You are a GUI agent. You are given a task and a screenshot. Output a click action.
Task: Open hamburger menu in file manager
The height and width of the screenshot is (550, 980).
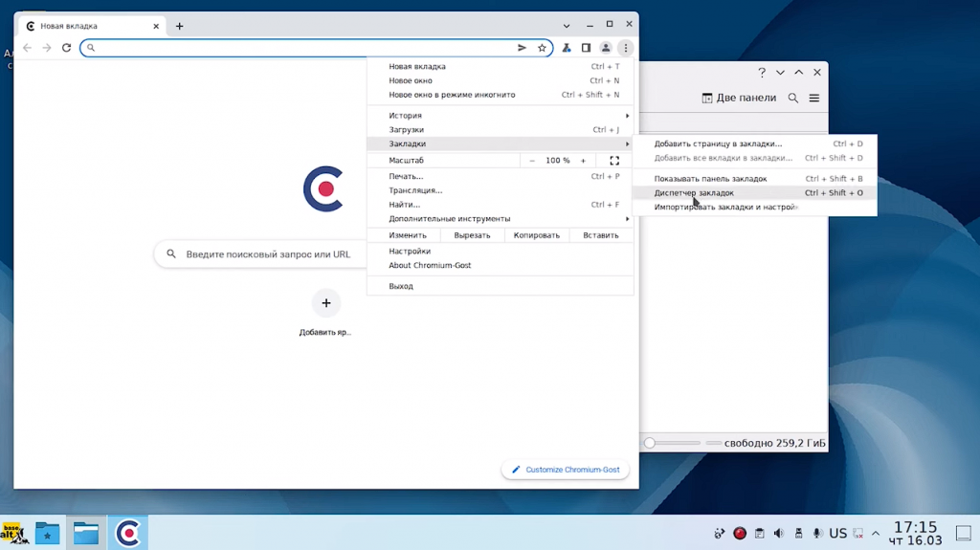click(x=813, y=98)
